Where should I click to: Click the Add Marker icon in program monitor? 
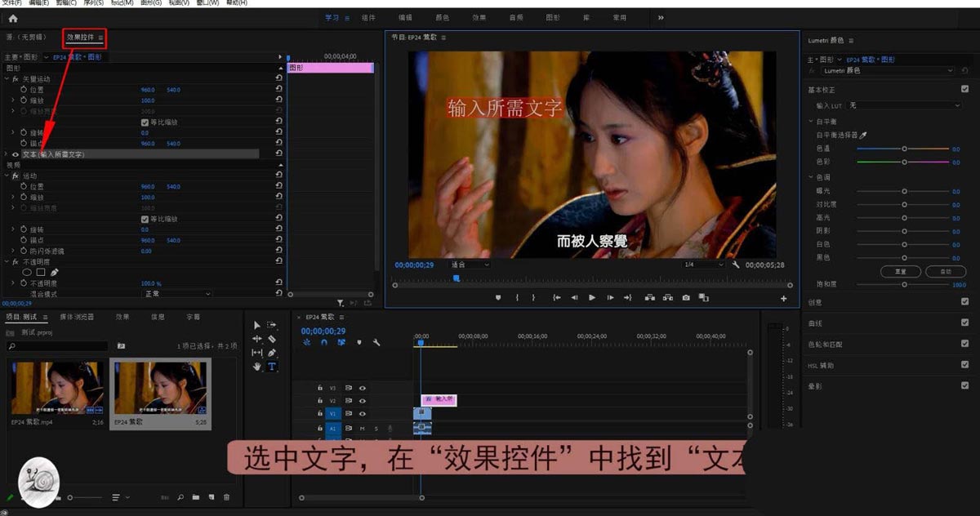(498, 298)
